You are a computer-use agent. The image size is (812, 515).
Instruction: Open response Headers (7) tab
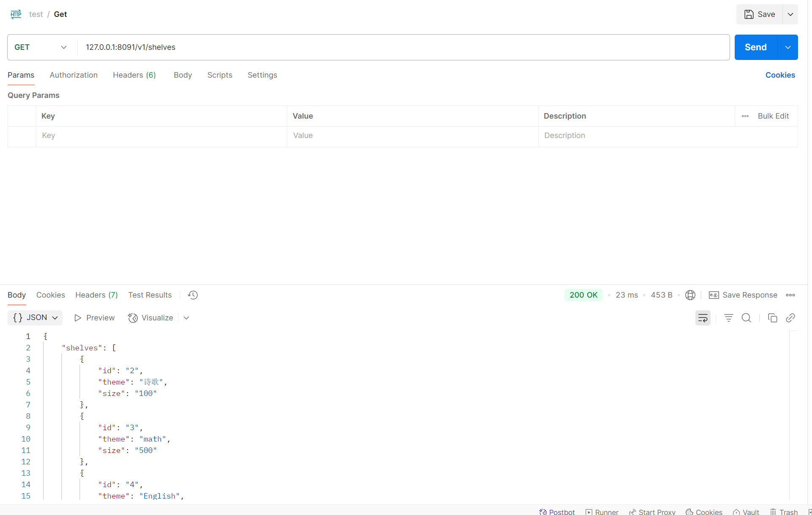(96, 295)
